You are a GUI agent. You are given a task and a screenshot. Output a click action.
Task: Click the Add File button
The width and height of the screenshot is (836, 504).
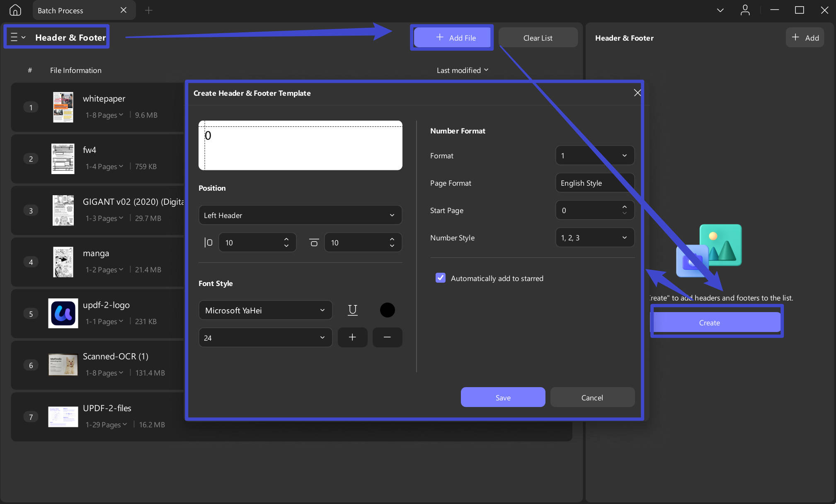tap(452, 38)
